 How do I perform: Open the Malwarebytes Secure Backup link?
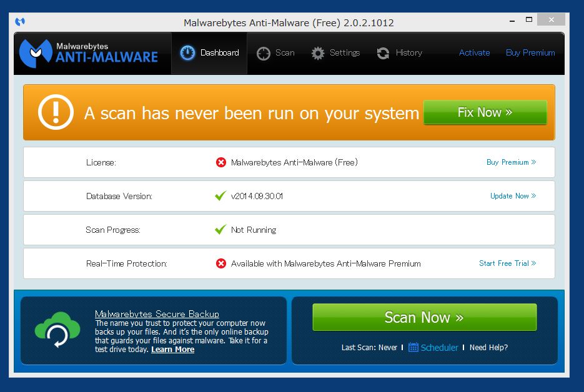coord(157,314)
